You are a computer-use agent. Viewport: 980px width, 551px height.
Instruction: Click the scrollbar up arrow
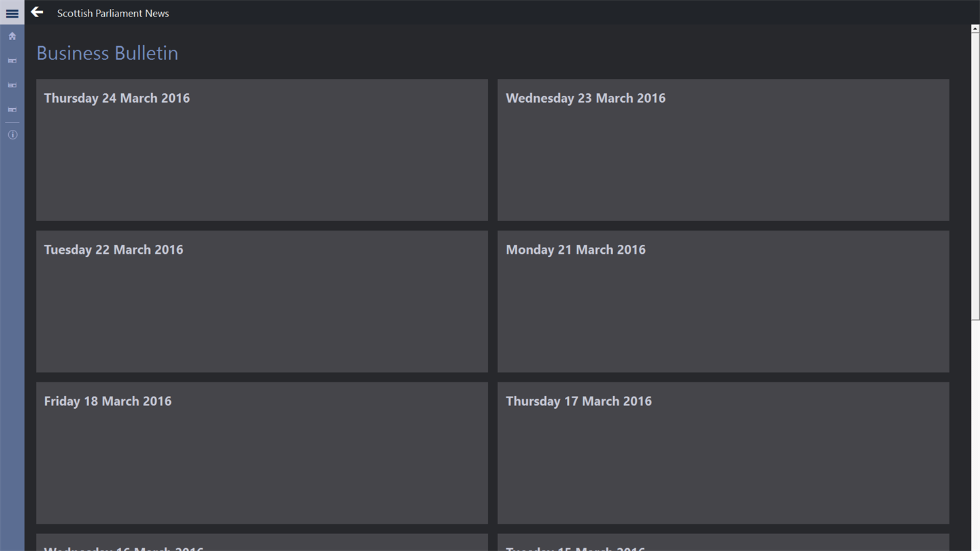[x=975, y=29]
